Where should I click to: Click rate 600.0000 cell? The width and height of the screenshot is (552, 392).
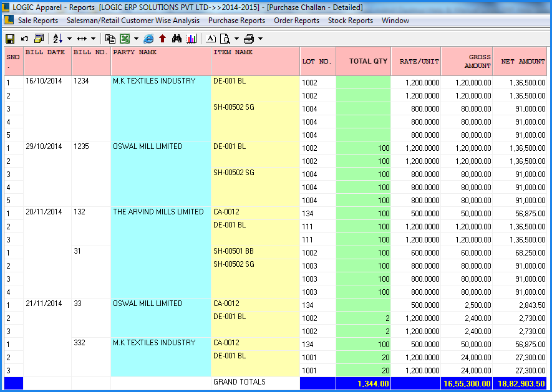pyautogui.click(x=416, y=252)
